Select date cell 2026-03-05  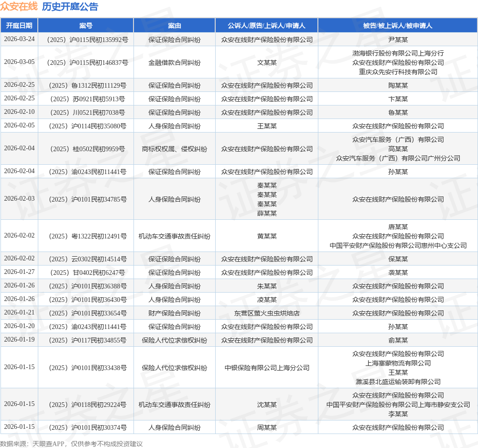19,62
